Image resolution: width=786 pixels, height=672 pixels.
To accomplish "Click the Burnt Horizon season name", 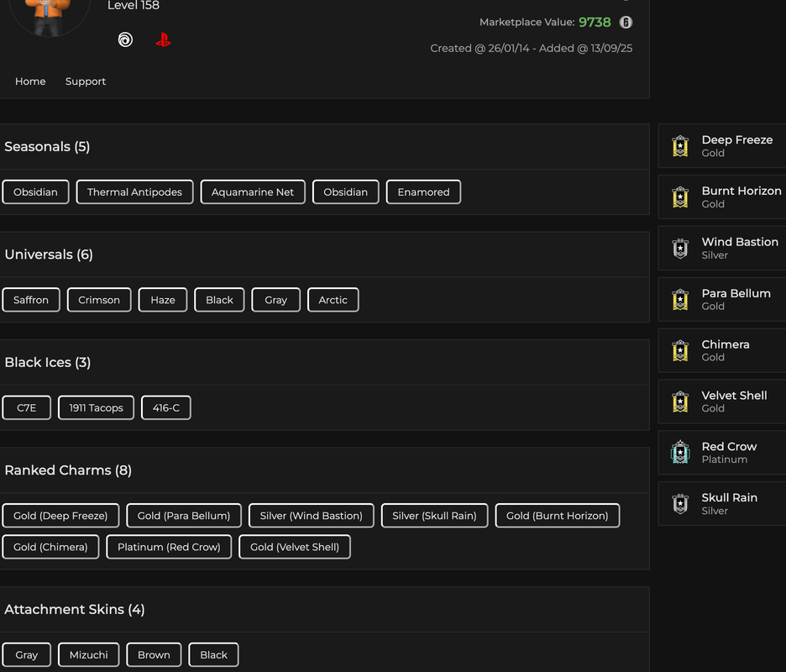I will pos(741,191).
